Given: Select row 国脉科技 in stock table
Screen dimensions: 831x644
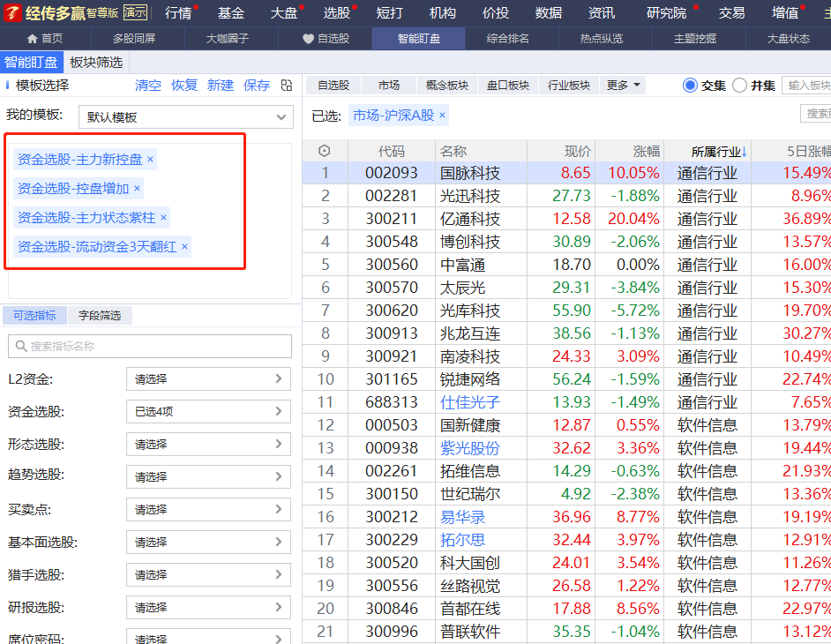Looking at the screenshot, I should click(x=566, y=173).
